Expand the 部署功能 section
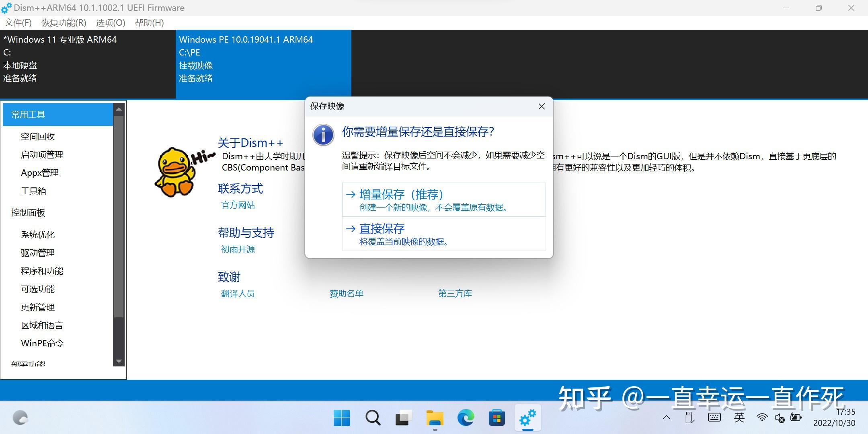 pos(27,363)
